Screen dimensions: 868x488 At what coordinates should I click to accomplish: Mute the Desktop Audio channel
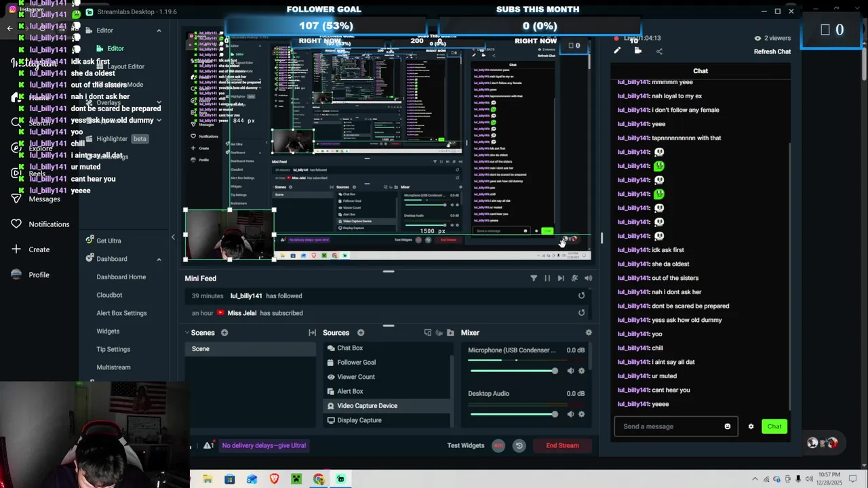point(570,414)
